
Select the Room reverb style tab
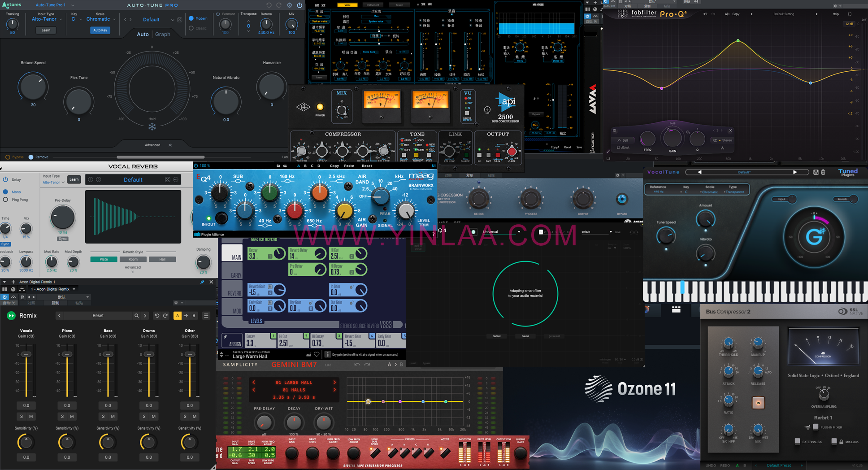point(133,259)
